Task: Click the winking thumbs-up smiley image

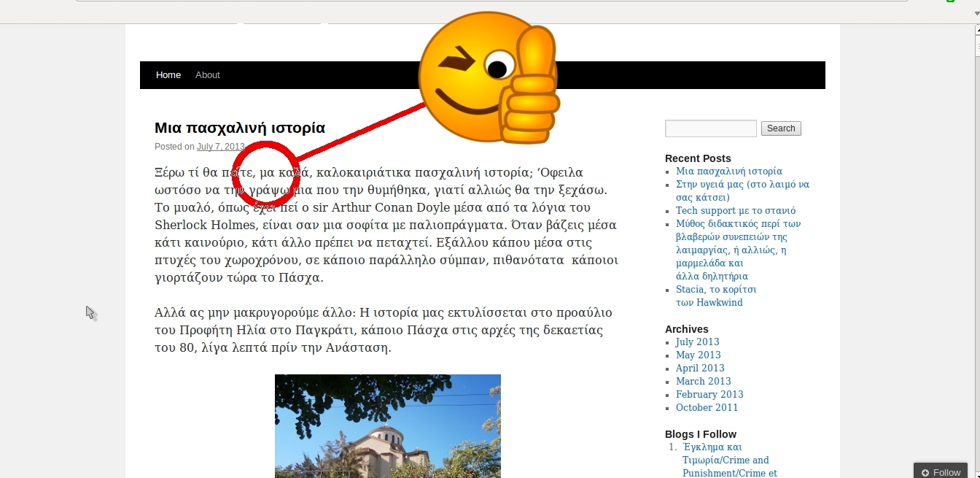Action: (x=489, y=77)
